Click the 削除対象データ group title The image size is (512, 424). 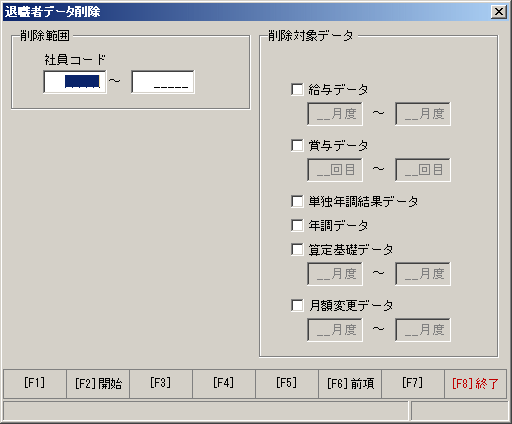pos(311,36)
